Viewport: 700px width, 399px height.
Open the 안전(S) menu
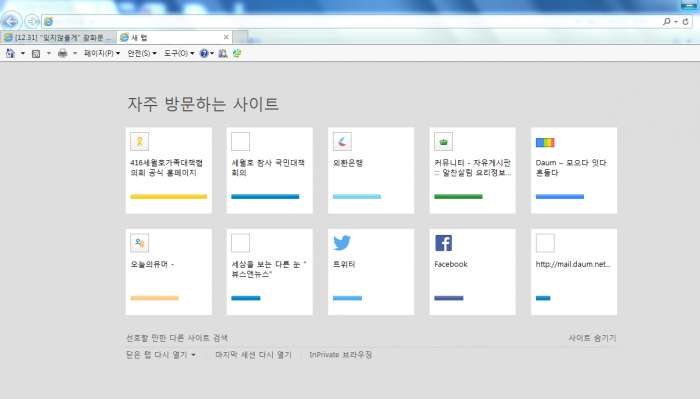tap(142, 54)
